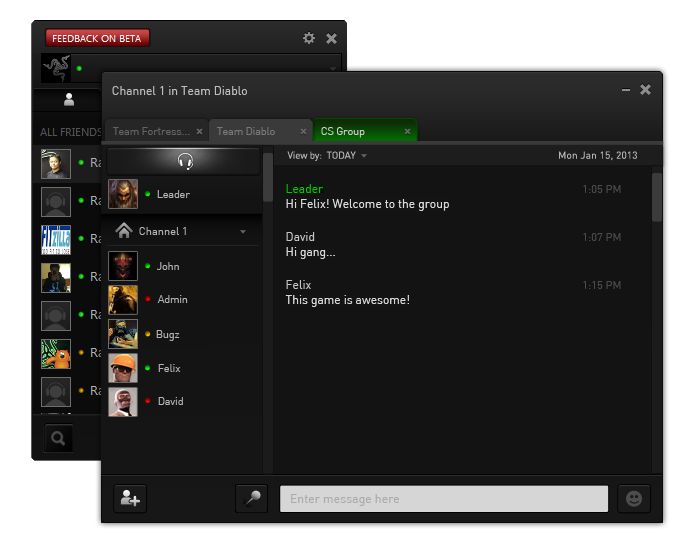Click the headset voice chat icon
The image size is (687, 556).
(185, 161)
